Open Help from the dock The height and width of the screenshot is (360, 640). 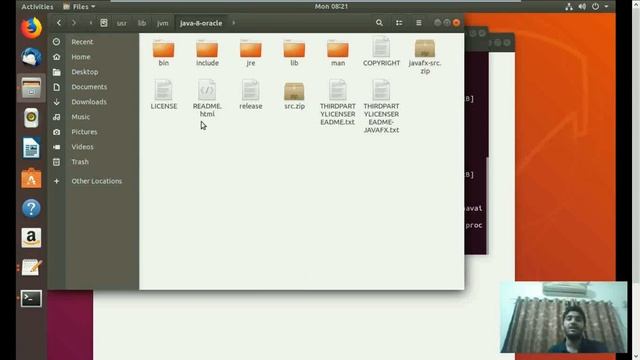click(31, 208)
